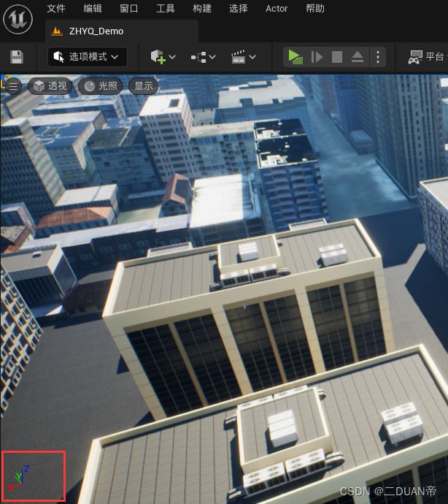Open the 帮助 menu
Screen dimensions: 448x504
click(x=315, y=8)
